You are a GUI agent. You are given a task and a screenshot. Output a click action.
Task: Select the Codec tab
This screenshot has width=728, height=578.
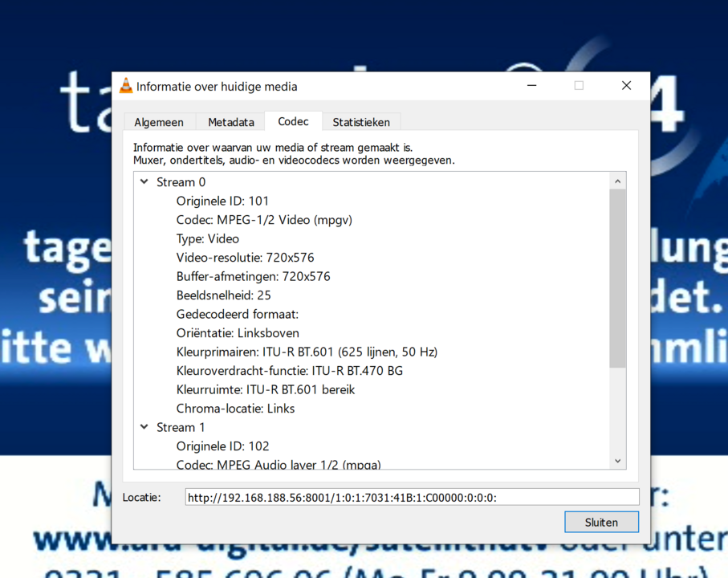[x=293, y=121]
